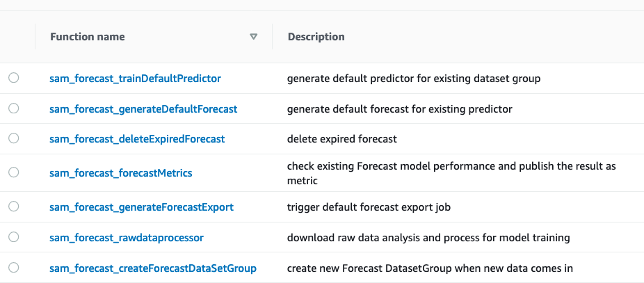
Task: Click the Description column header
Action: (x=316, y=37)
